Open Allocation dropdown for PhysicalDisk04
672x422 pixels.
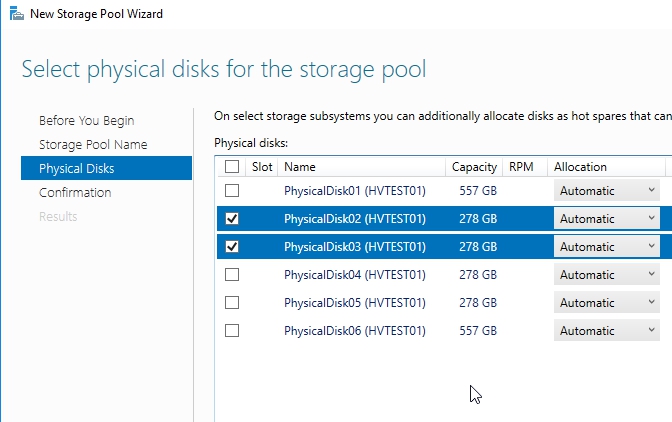point(606,275)
